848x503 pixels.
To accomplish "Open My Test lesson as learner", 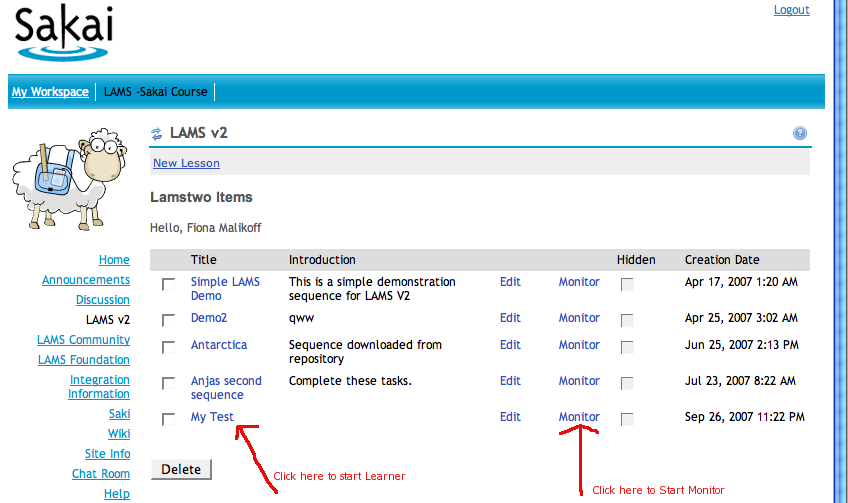I will pos(212,417).
